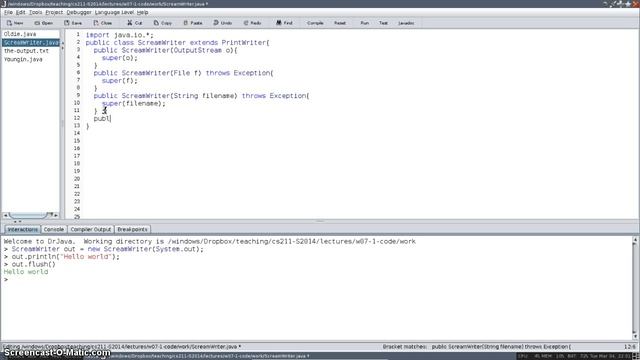
Task: Switch to the Compiler Output tab
Action: tap(91, 229)
